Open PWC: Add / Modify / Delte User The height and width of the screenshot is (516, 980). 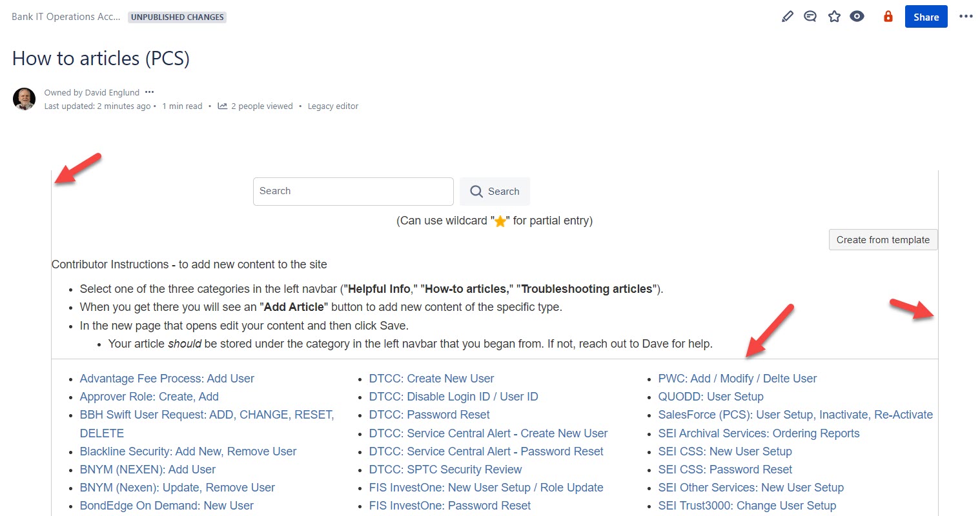[x=737, y=379]
